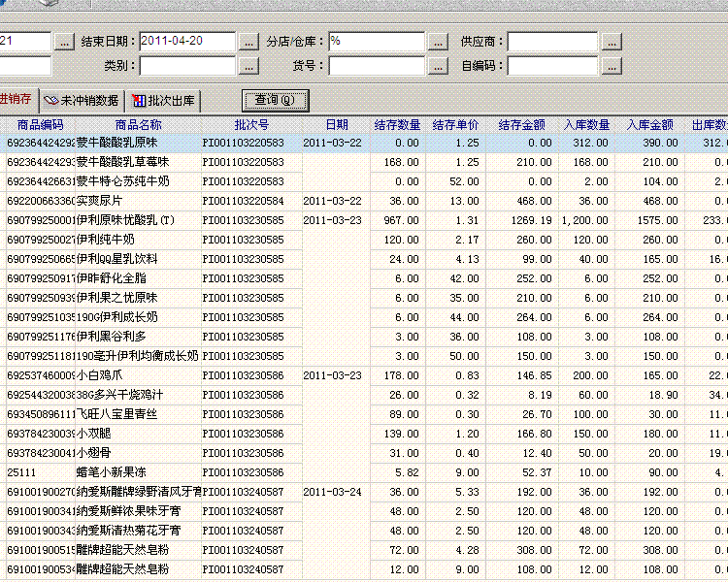This screenshot has height=582, width=728.
Task: Select the 进销存 tab
Action: coord(17,99)
